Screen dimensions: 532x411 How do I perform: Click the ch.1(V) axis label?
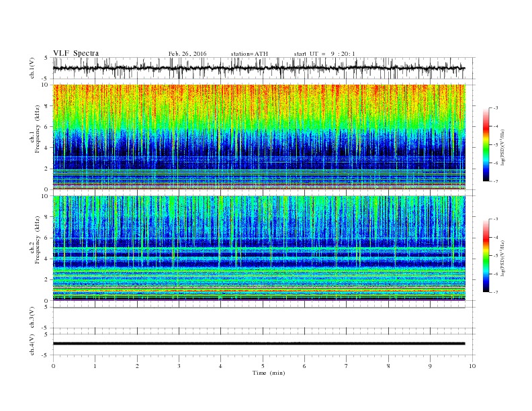(32, 68)
